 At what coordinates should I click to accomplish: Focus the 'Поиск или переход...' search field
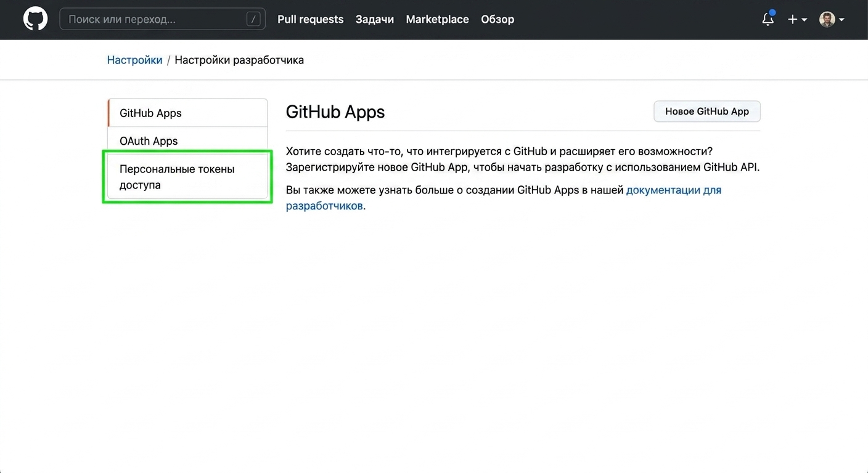[x=163, y=19]
